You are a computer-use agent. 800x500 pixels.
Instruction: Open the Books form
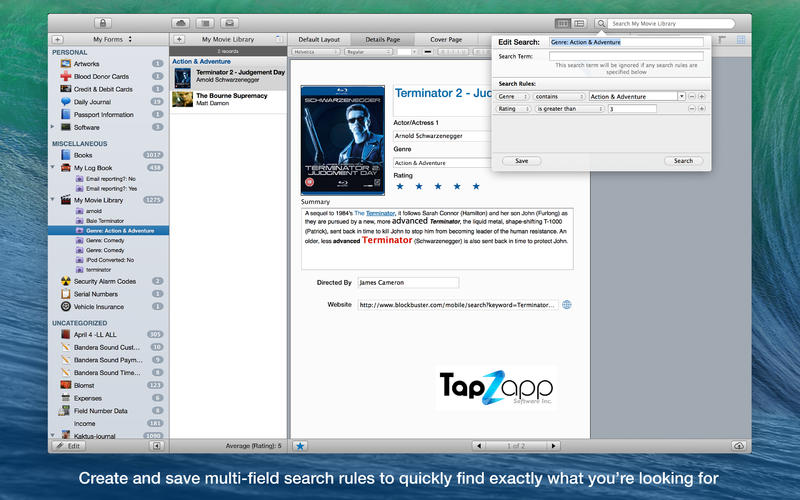[108, 155]
